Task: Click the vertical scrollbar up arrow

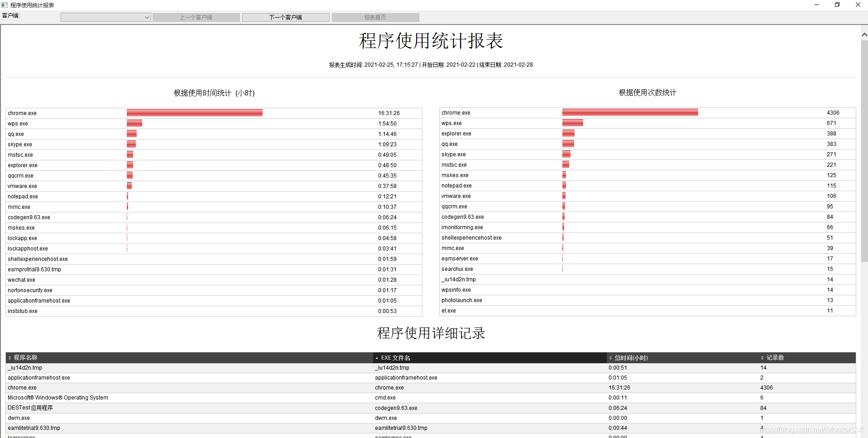Action: coord(864,34)
